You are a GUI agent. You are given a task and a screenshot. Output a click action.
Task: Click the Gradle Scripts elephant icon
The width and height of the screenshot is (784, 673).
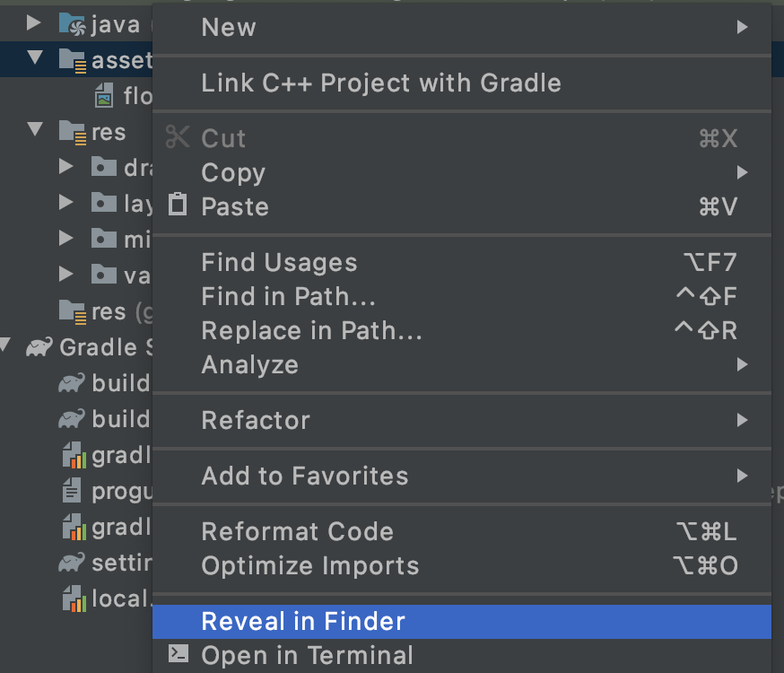click(39, 347)
